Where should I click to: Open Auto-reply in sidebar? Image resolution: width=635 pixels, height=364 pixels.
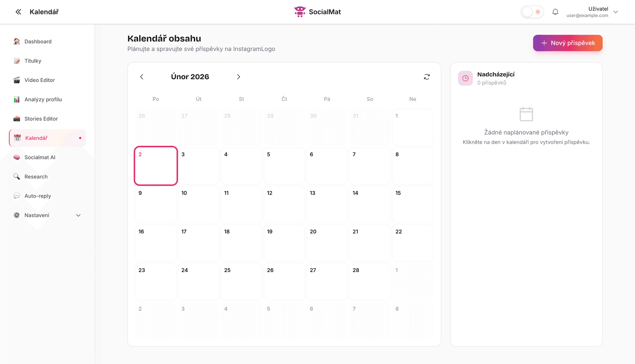point(38,196)
